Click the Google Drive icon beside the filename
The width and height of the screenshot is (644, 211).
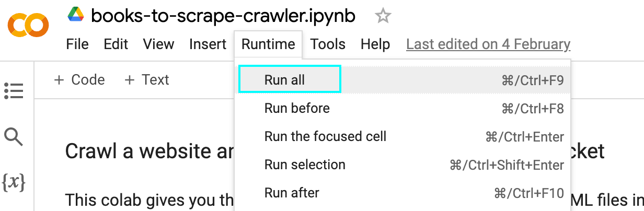[x=76, y=16]
